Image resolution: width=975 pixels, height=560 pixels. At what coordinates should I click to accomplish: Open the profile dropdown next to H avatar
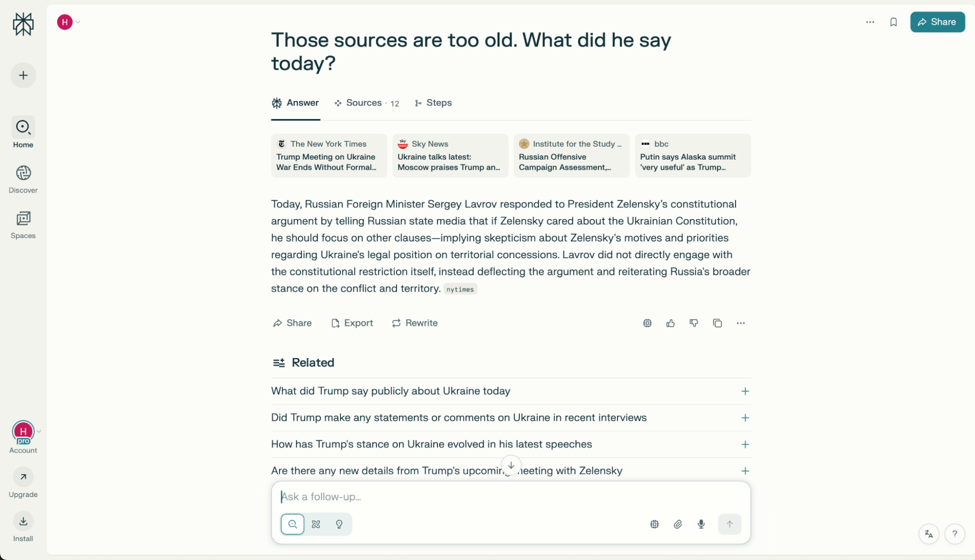coord(78,22)
